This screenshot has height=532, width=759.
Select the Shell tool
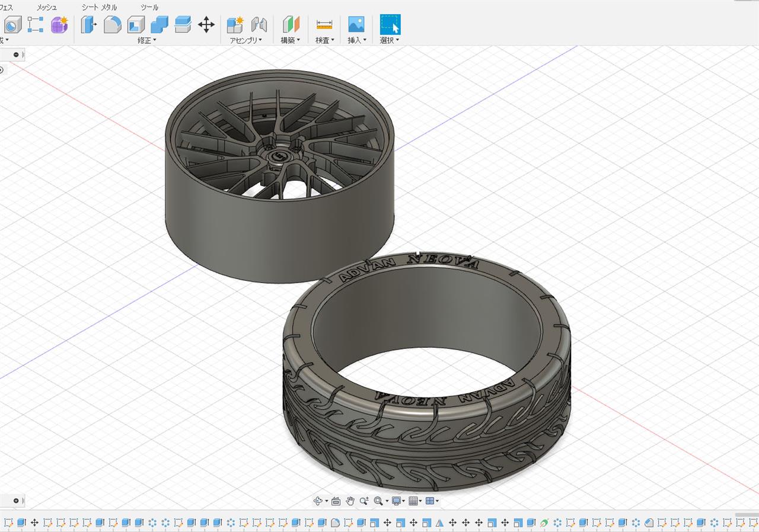[x=136, y=25]
